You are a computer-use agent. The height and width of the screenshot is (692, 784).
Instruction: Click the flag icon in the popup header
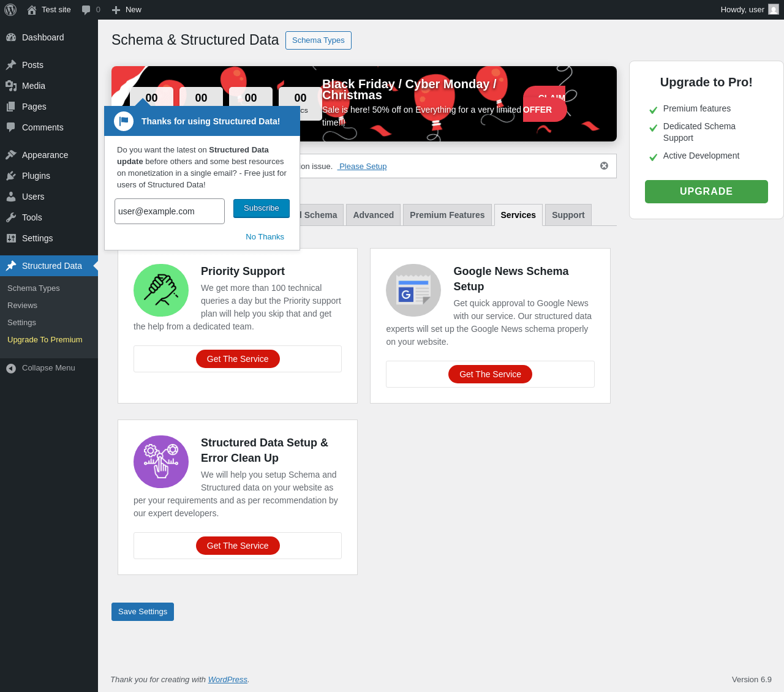pyautogui.click(x=124, y=121)
